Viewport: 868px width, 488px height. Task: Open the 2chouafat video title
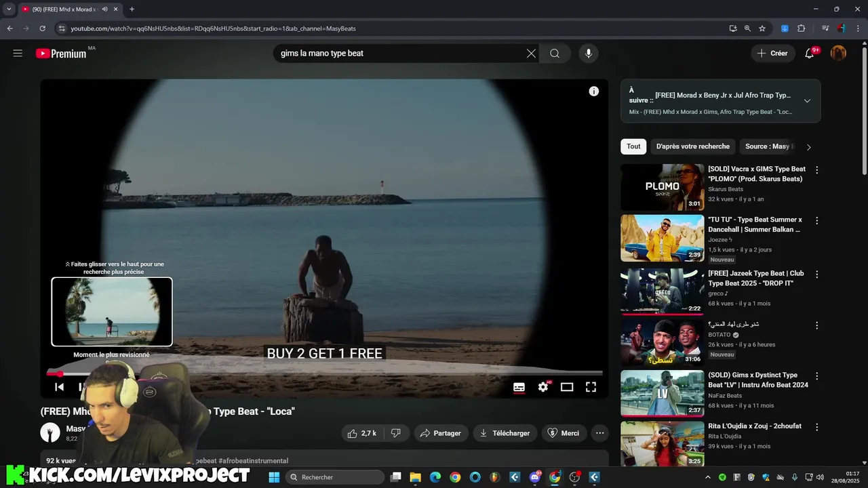point(755,426)
